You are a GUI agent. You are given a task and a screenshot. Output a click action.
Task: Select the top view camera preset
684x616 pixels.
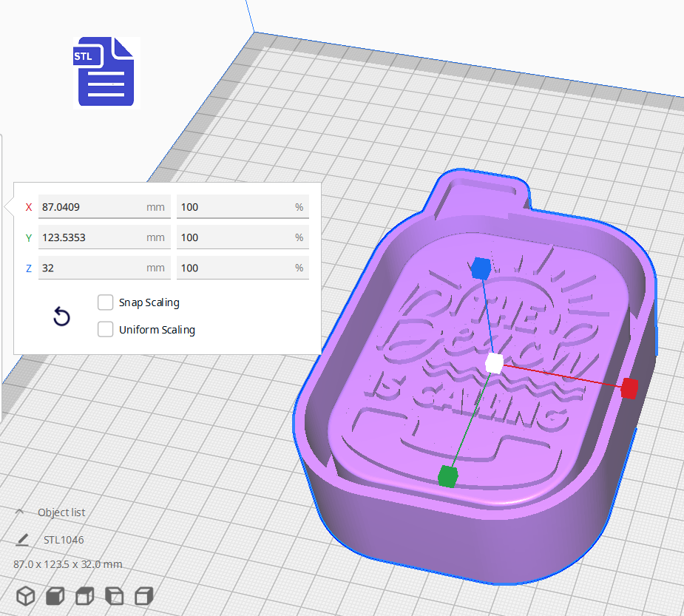tap(84, 595)
